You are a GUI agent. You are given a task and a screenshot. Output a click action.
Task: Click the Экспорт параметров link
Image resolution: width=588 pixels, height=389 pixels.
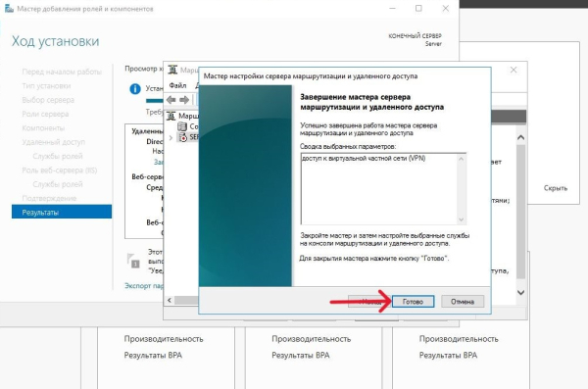click(x=144, y=286)
